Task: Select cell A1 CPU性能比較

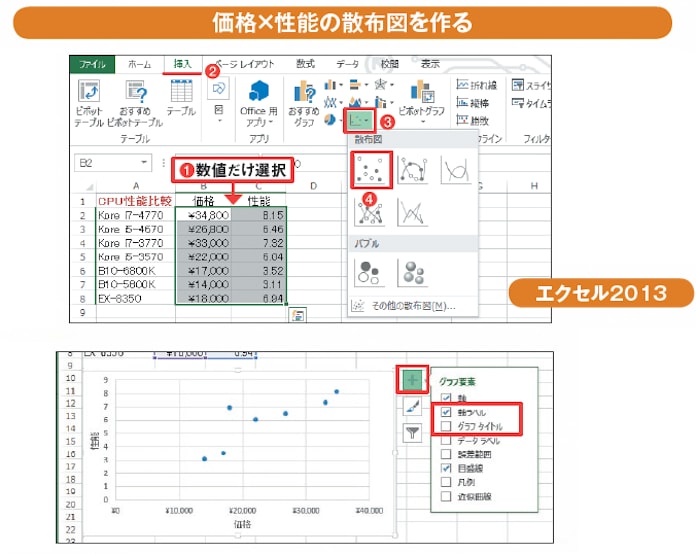Action: pyautogui.click(x=135, y=201)
